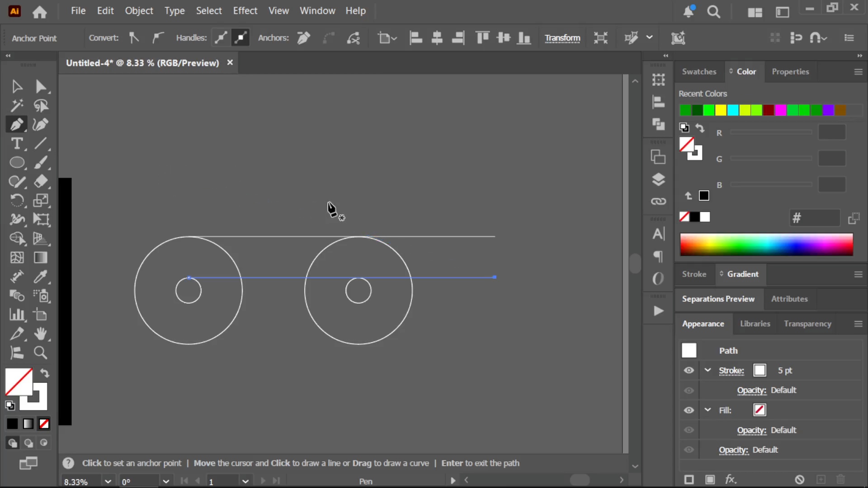Open the Object menu
Viewport: 868px width, 488px height.
(x=139, y=11)
